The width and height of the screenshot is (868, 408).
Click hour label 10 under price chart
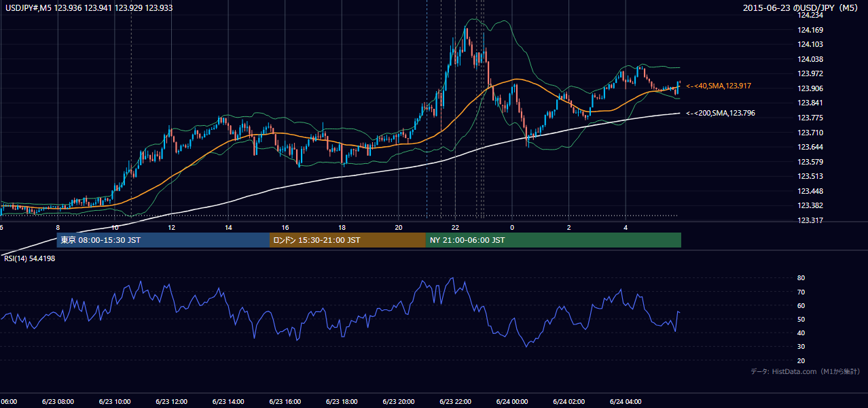[x=115, y=228]
